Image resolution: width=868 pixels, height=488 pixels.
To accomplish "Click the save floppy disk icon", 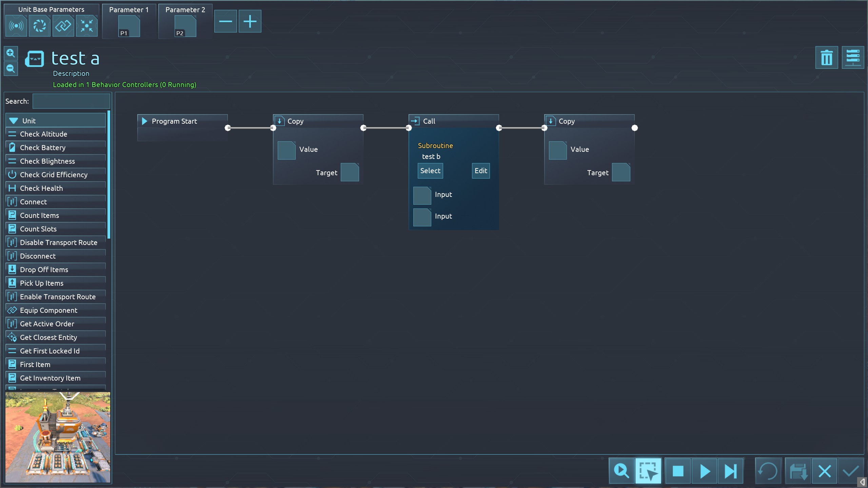I will pos(798,471).
